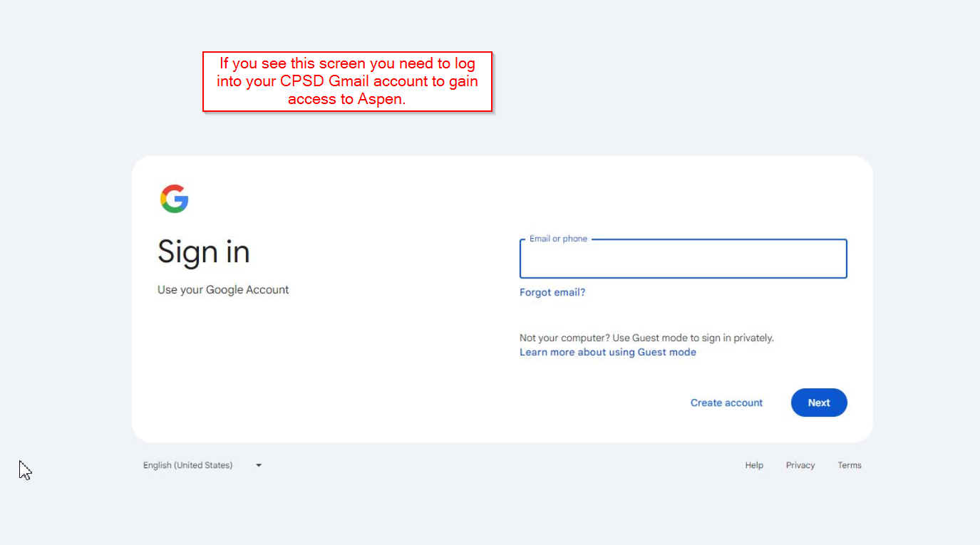Open the Help footer link
980x545 pixels.
754,465
